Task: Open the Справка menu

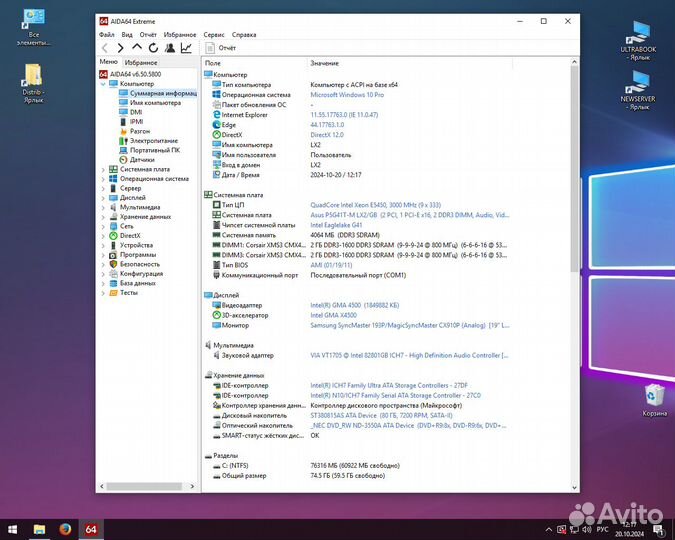Action: (244, 34)
